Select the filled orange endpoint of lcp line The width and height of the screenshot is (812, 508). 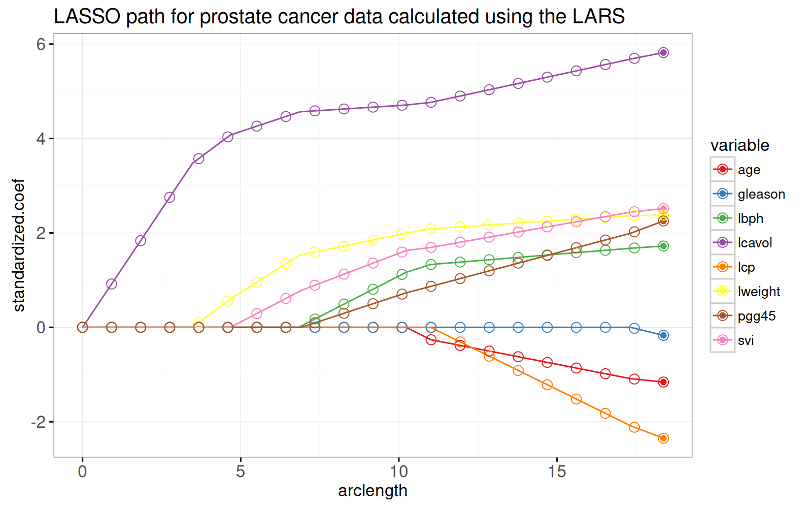[663, 438]
